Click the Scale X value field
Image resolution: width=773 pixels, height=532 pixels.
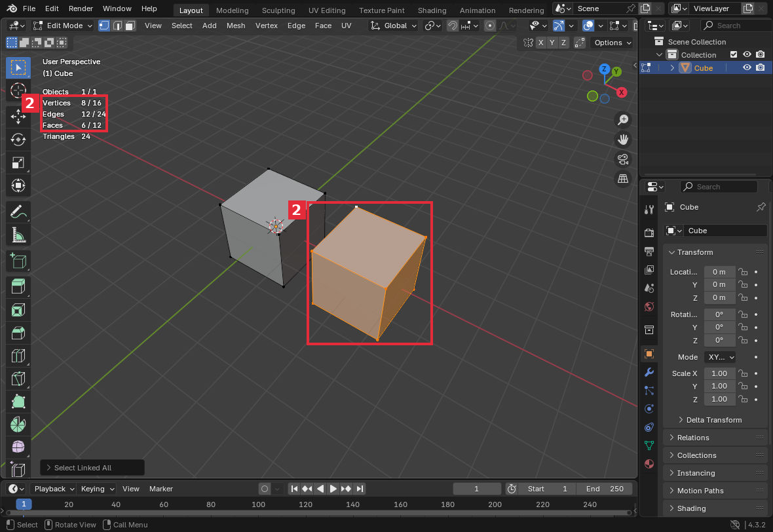pyautogui.click(x=719, y=373)
